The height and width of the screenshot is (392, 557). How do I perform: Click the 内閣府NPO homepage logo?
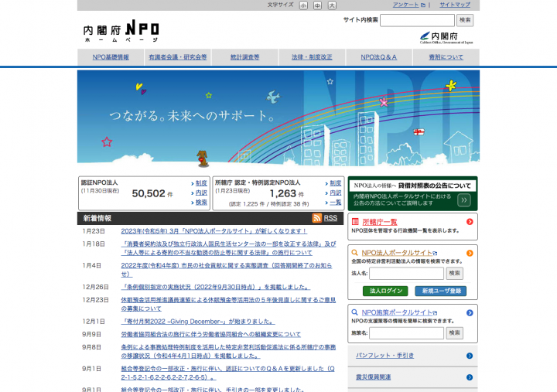(121, 32)
